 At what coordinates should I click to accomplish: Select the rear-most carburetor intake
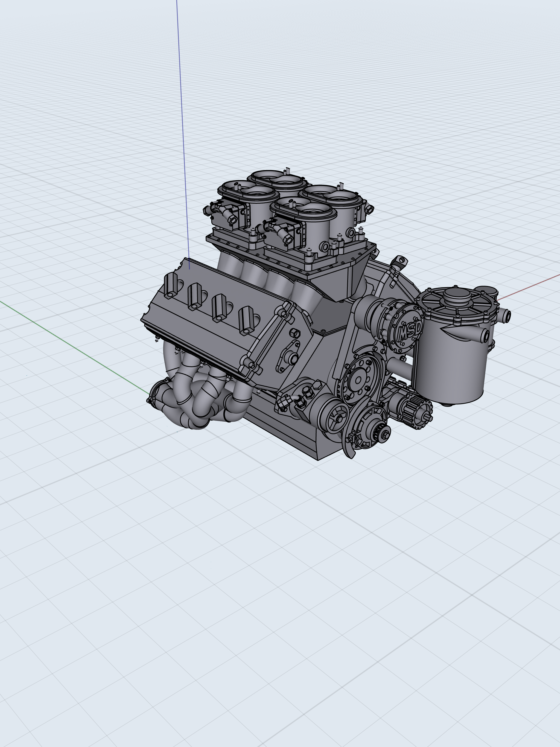coord(278,178)
